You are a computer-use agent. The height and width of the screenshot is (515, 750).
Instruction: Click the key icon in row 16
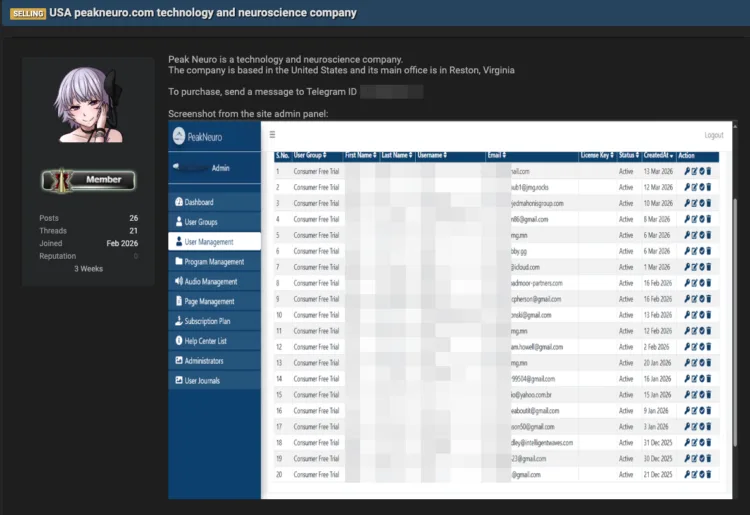(687, 410)
